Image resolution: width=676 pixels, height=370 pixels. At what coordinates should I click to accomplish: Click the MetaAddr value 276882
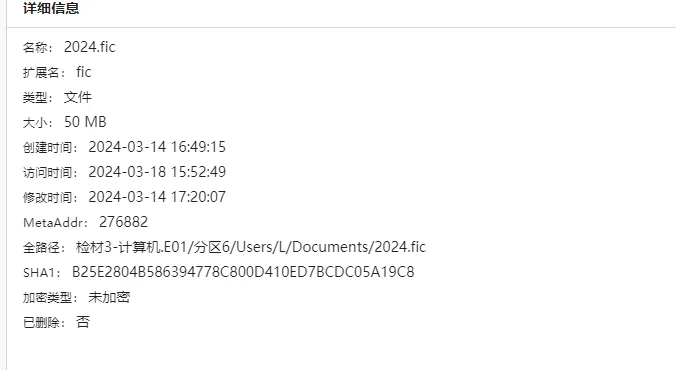[x=123, y=222]
